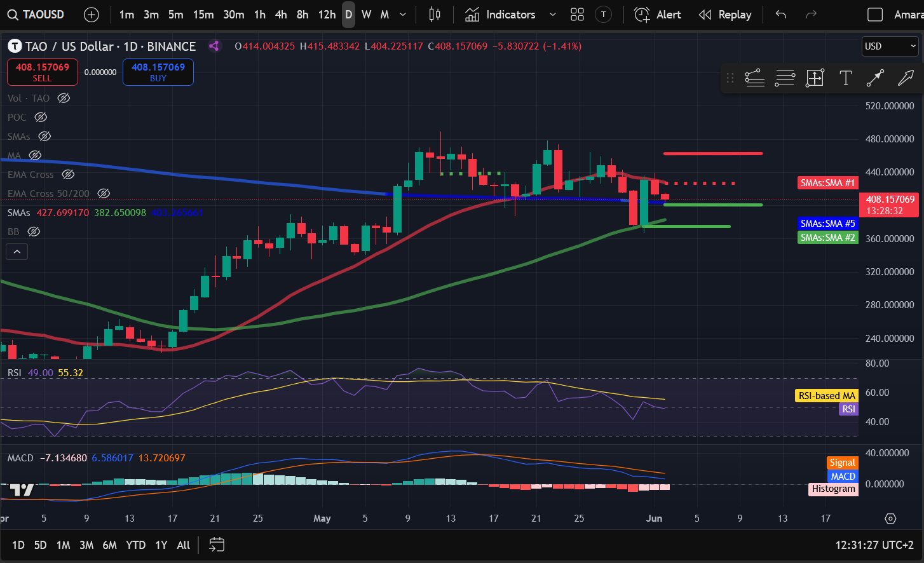The width and height of the screenshot is (924, 563).
Task: Click the purple share nodes icon
Action: click(214, 46)
